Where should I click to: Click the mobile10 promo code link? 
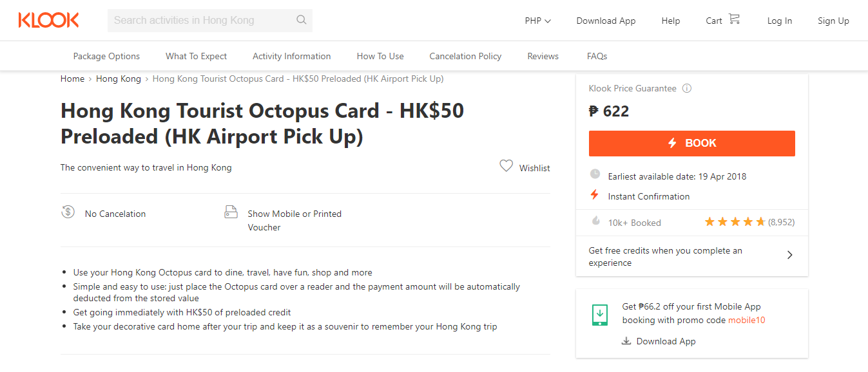[746, 320]
